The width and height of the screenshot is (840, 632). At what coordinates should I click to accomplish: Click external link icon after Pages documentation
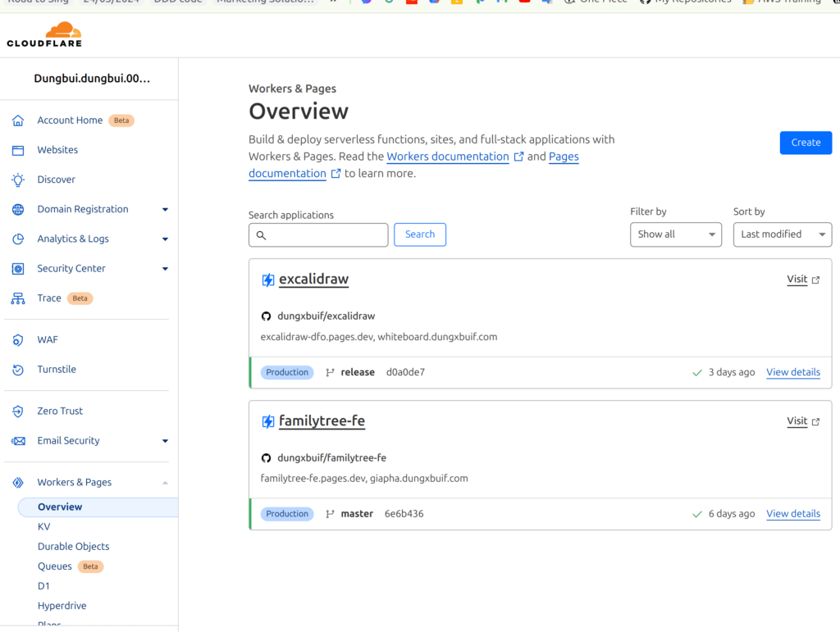pyautogui.click(x=336, y=174)
